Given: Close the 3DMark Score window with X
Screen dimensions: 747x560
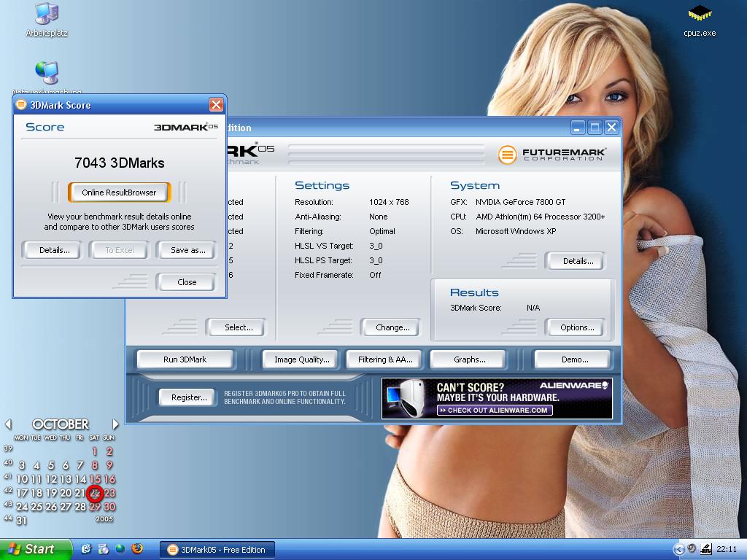Looking at the screenshot, I should pyautogui.click(x=216, y=105).
